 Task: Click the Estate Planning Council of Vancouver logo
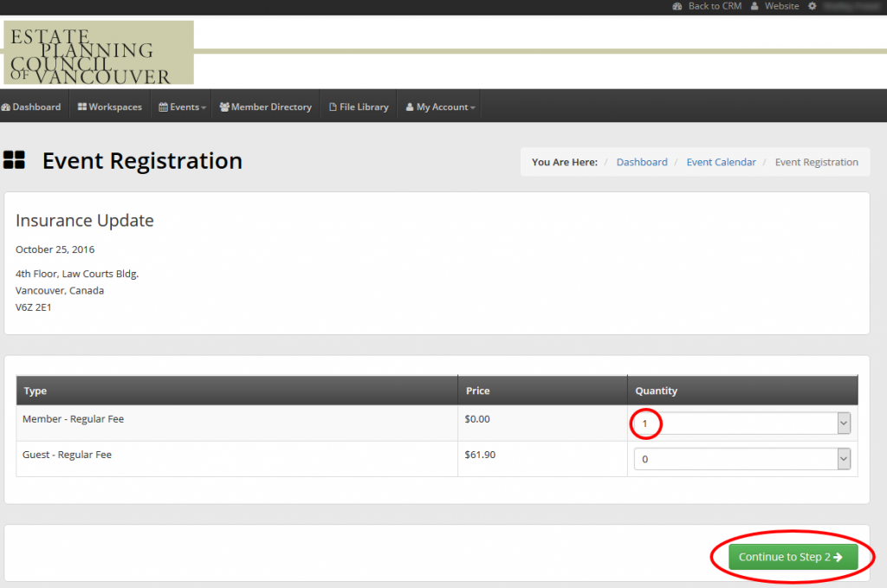click(x=99, y=53)
